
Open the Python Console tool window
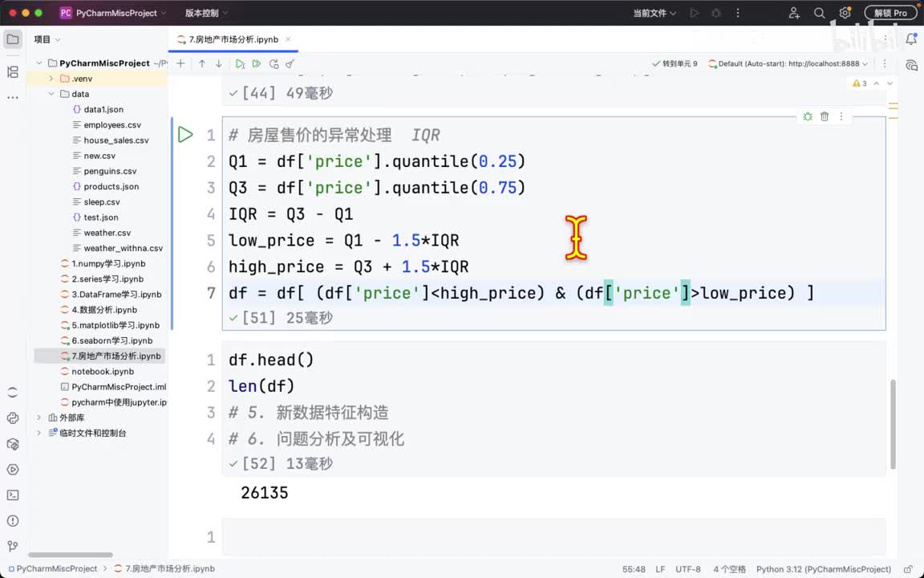point(12,417)
